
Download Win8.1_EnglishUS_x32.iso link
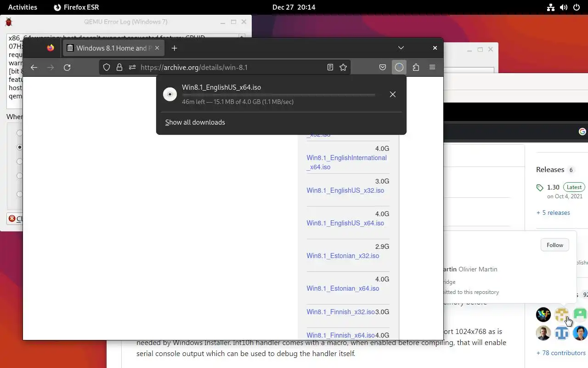pyautogui.click(x=345, y=190)
